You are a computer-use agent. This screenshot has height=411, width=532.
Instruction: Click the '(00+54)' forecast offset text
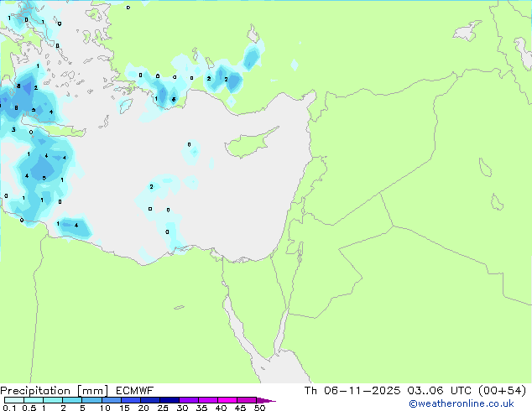(502, 391)
